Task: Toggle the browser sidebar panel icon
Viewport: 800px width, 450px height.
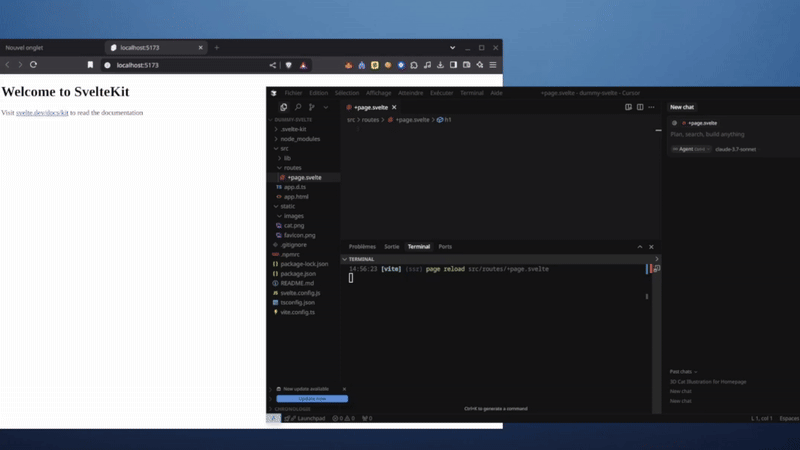Action: tap(454, 65)
